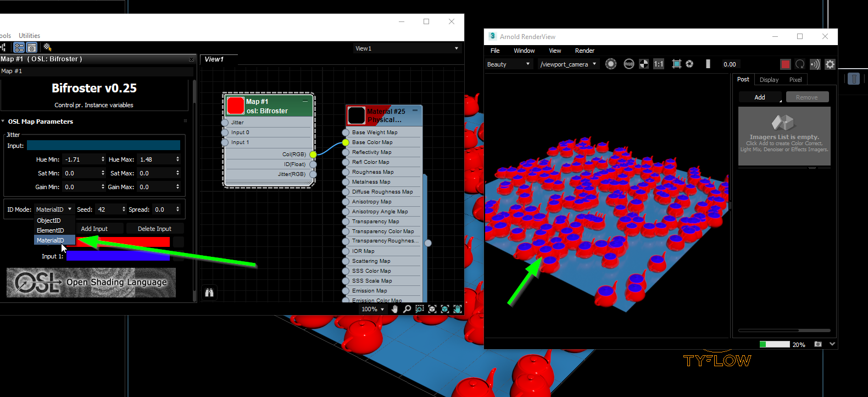Open the File menu in Arnold RenderView
The image size is (868, 397).
coord(495,51)
